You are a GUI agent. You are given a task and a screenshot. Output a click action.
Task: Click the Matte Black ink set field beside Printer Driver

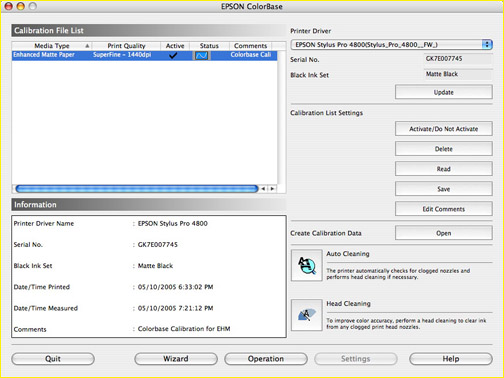(458, 74)
